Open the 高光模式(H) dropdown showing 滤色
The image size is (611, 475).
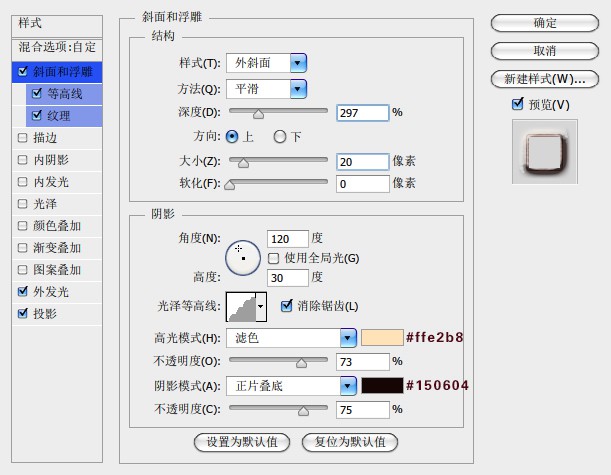(x=291, y=338)
